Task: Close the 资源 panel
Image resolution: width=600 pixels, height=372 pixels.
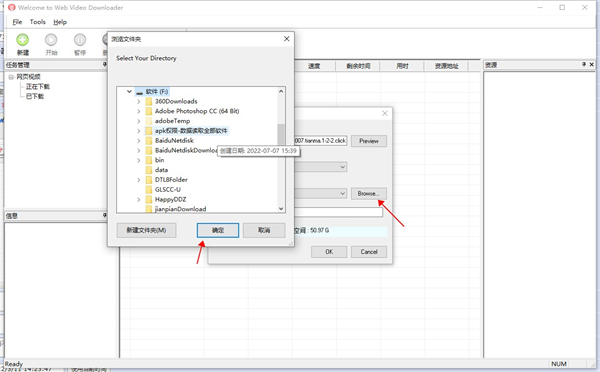Action: (x=592, y=65)
